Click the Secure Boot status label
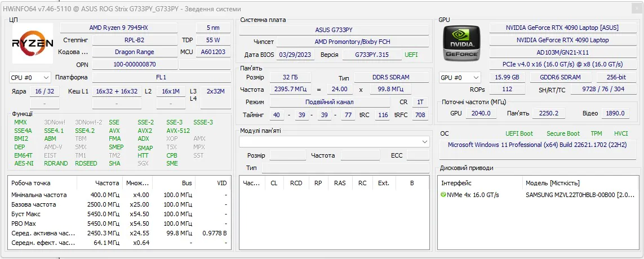 (x=563, y=133)
